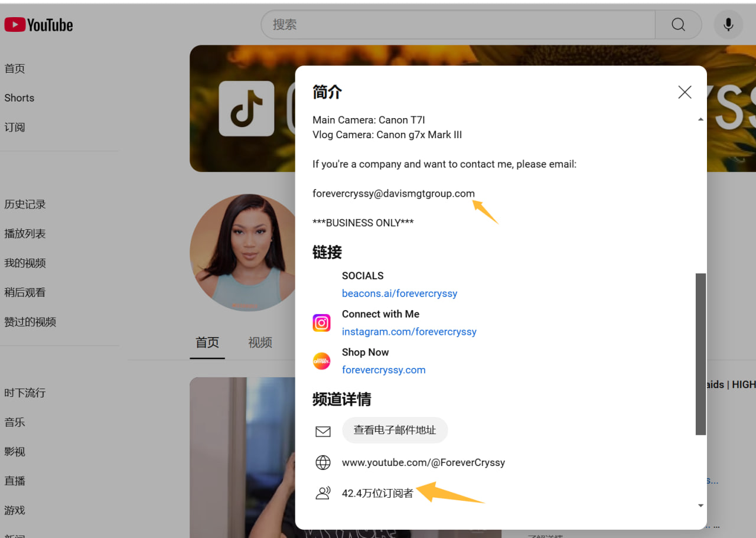
Task: Click the SOCIALS link title
Action: [x=363, y=276]
